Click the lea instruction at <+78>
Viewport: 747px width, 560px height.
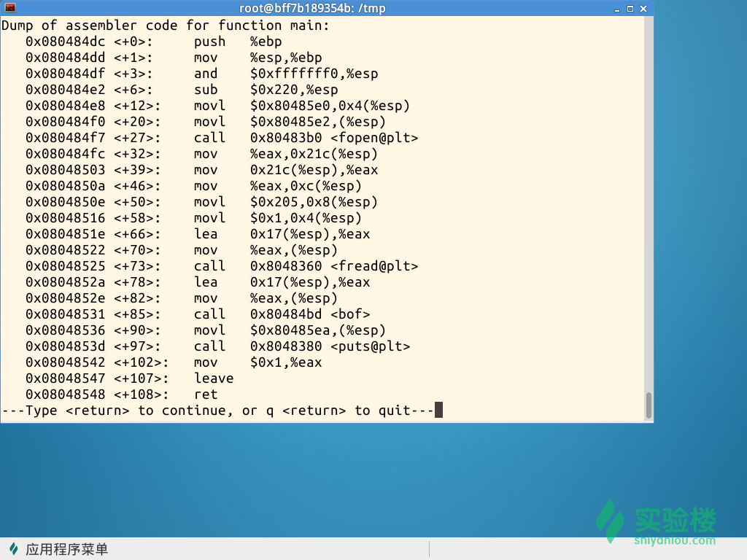tap(197, 282)
